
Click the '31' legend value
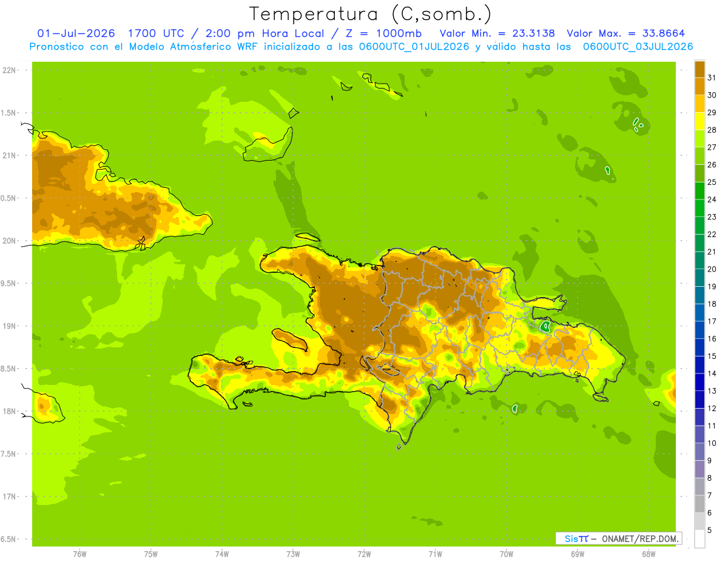point(712,78)
